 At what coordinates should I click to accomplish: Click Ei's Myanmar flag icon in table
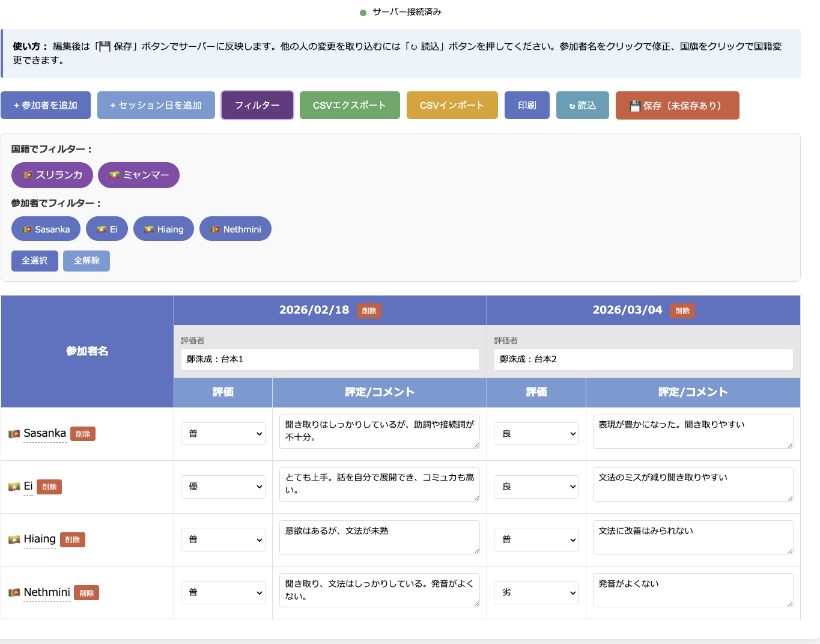pos(14,487)
